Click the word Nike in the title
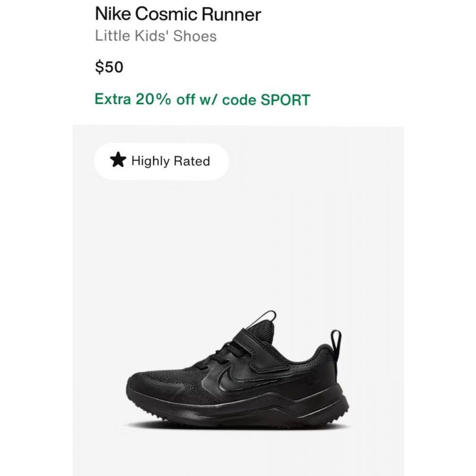Image resolution: width=476 pixels, height=476 pixels. pos(113,14)
